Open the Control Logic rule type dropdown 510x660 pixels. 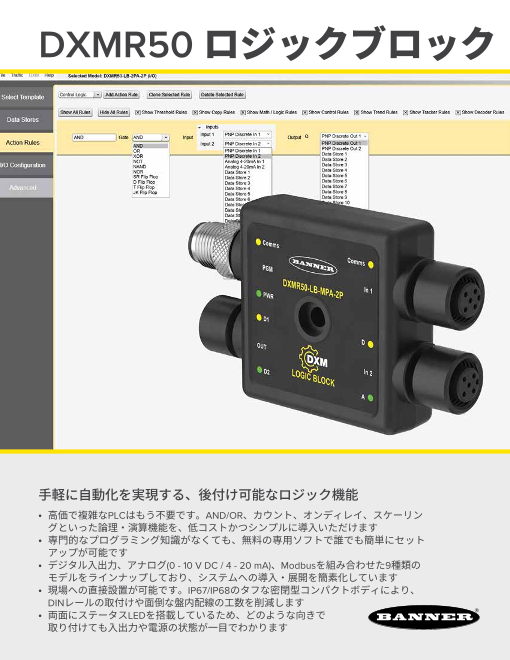pyautogui.click(x=80, y=95)
